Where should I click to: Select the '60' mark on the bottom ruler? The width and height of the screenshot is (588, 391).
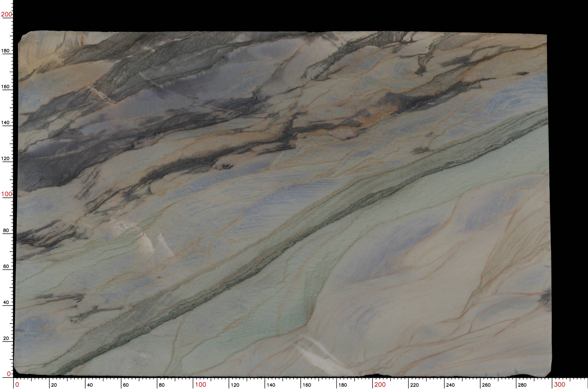point(126,385)
